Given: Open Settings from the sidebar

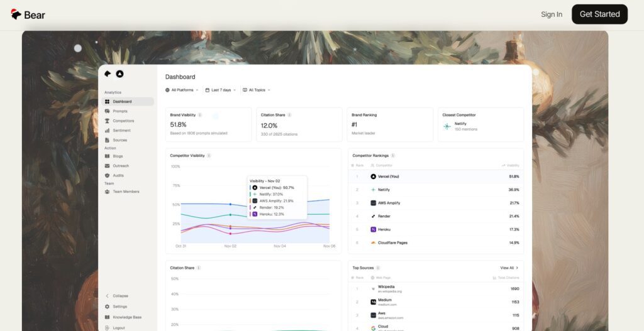Looking at the screenshot, I should point(119,307).
